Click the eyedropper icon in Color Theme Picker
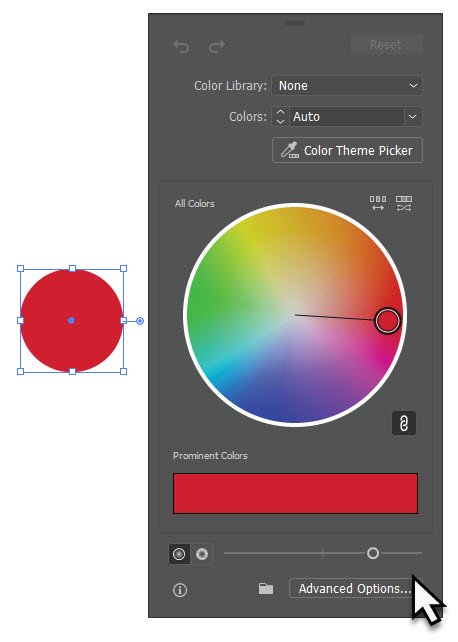458x642 pixels. point(290,150)
